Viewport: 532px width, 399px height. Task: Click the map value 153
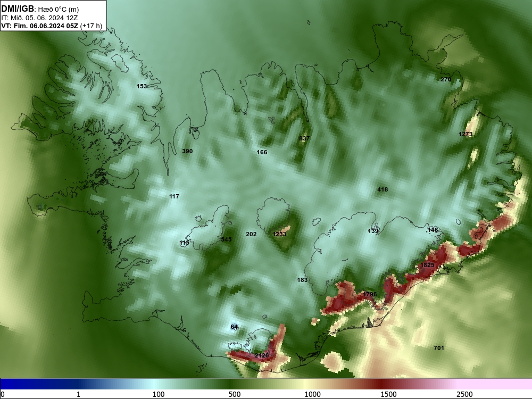tap(142, 86)
